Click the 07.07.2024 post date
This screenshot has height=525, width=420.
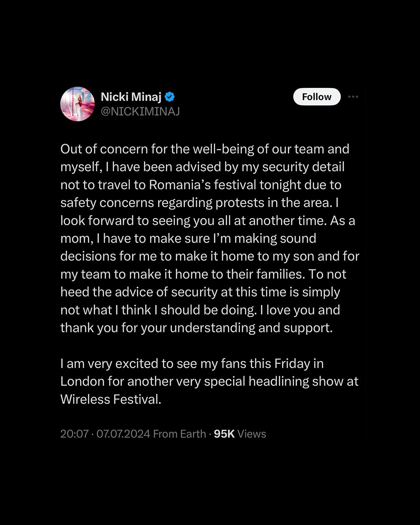[123, 434]
